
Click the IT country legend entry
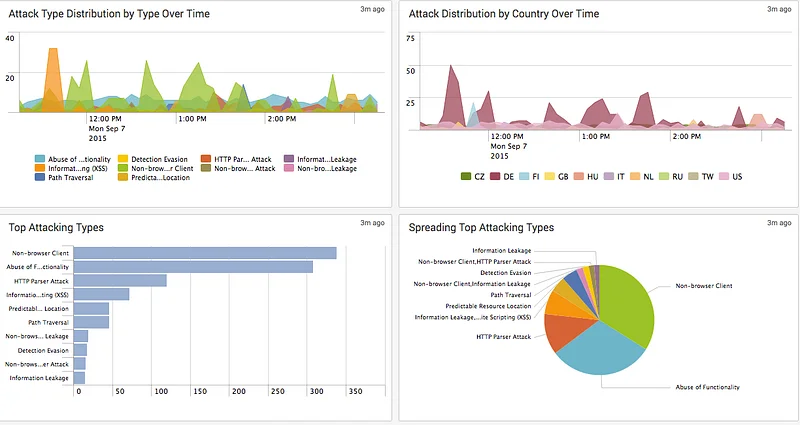click(614, 177)
